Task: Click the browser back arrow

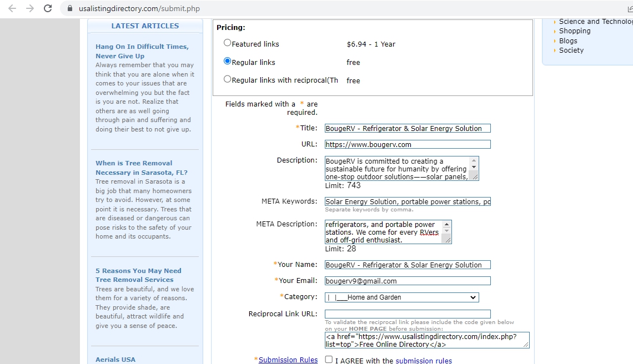Action: [x=12, y=8]
